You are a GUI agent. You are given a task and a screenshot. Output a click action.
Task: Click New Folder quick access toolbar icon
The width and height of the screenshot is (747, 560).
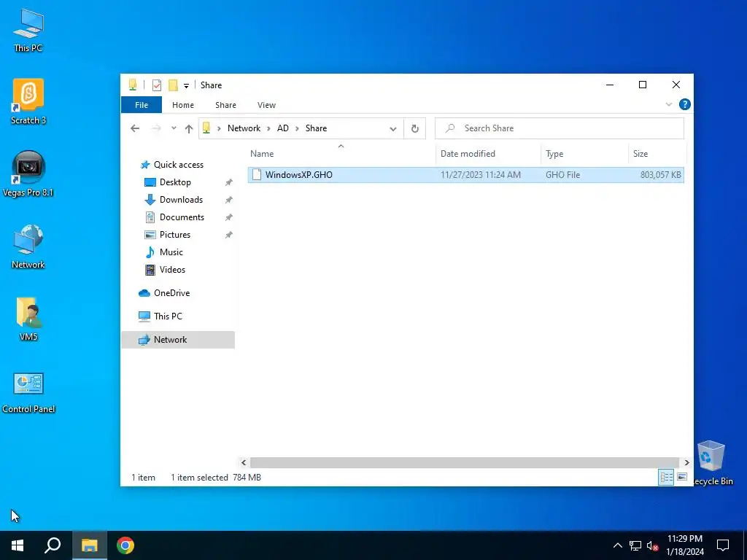(x=173, y=85)
